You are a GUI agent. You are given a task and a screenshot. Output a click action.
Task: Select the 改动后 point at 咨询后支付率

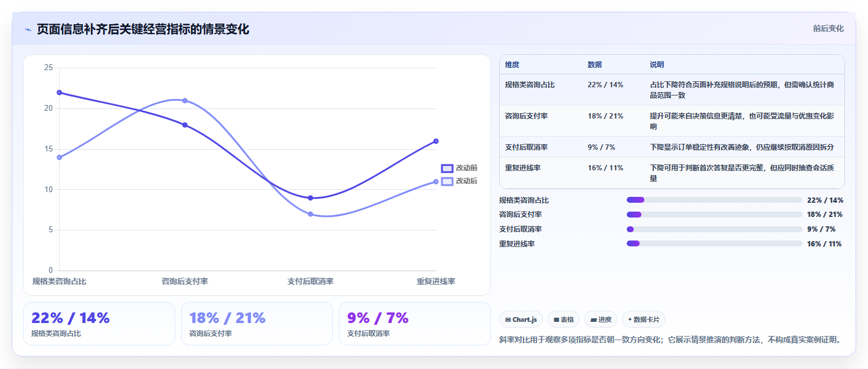pyautogui.click(x=185, y=100)
